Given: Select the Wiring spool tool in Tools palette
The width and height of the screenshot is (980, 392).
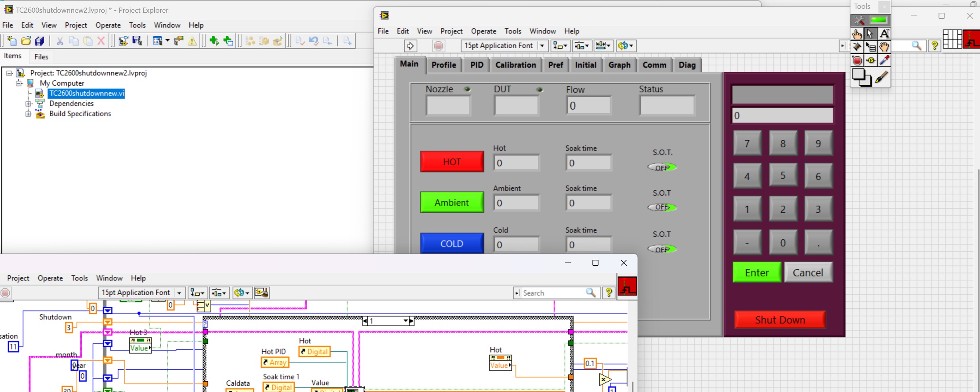Looking at the screenshot, I should click(857, 47).
